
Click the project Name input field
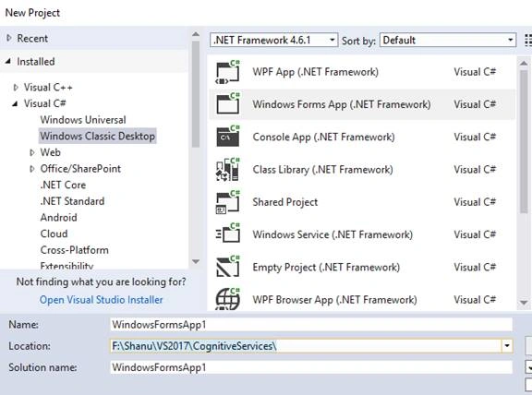311,325
